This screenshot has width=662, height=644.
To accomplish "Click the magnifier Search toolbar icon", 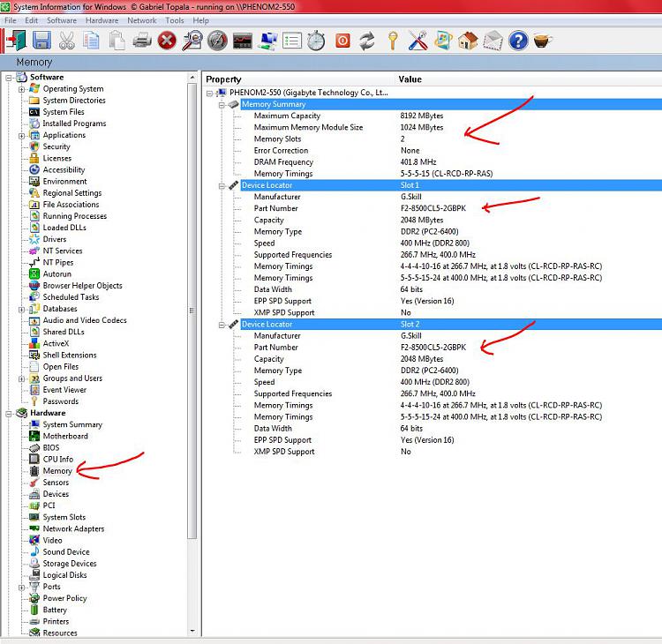I will (192, 41).
